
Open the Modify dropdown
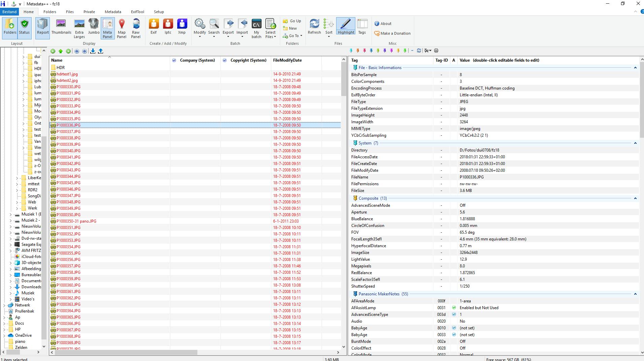pos(199,28)
